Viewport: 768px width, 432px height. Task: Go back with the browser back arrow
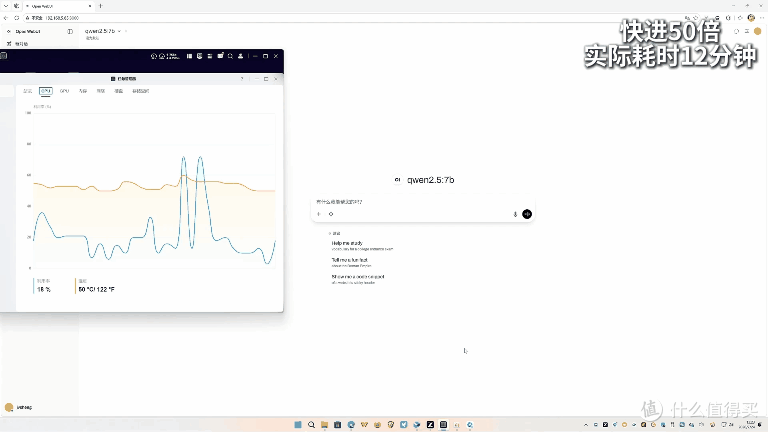coord(6,18)
